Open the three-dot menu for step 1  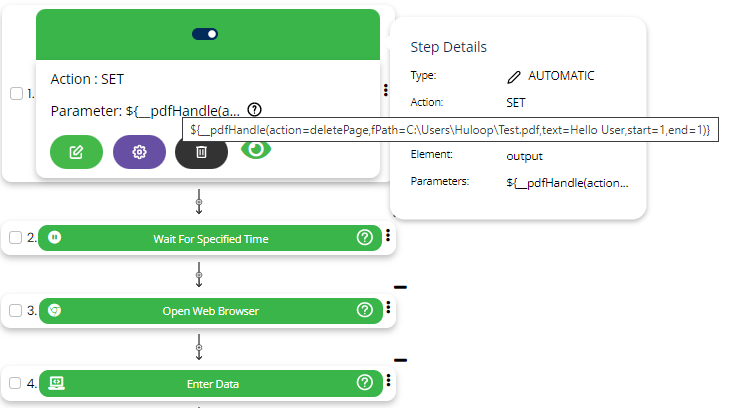coord(386,90)
